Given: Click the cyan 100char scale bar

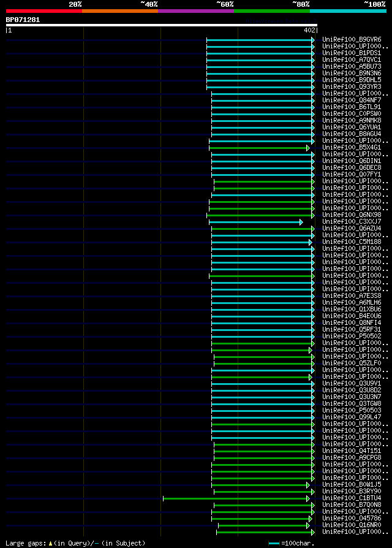Looking at the screenshot, I should 274,544.
